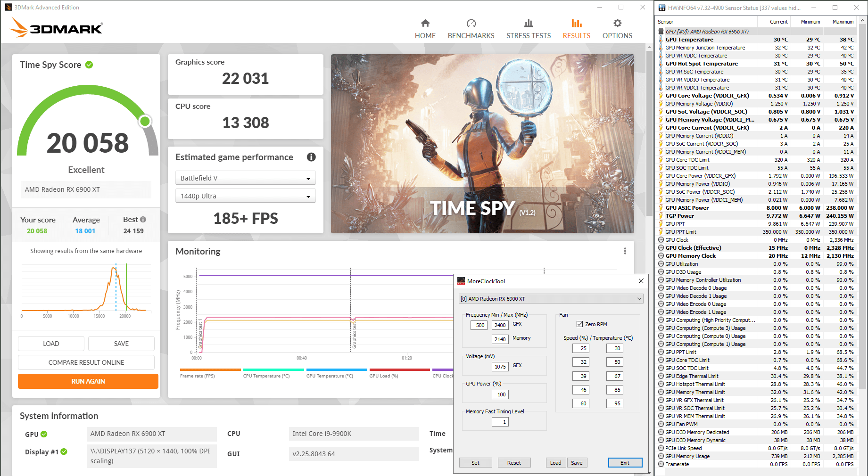Screen dimensions: 868x476
Task: Click the 3DMark logo
Action: click(x=56, y=28)
